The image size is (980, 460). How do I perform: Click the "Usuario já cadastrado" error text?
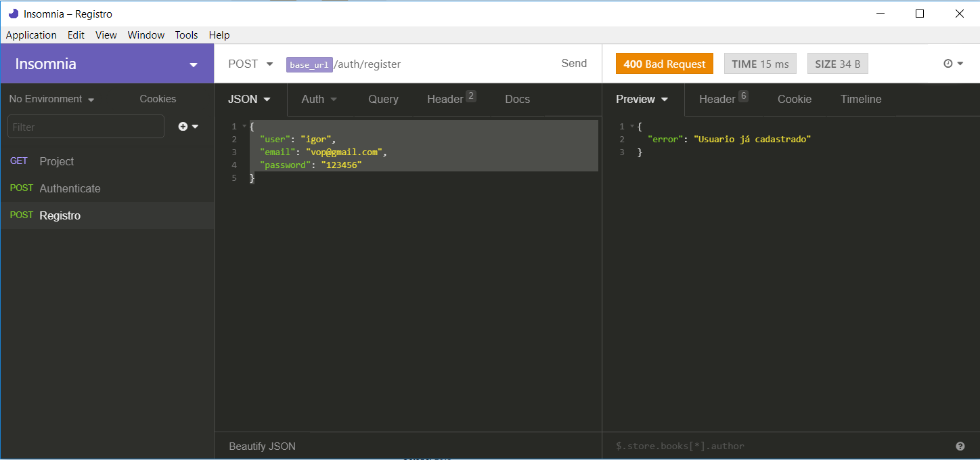coord(752,139)
